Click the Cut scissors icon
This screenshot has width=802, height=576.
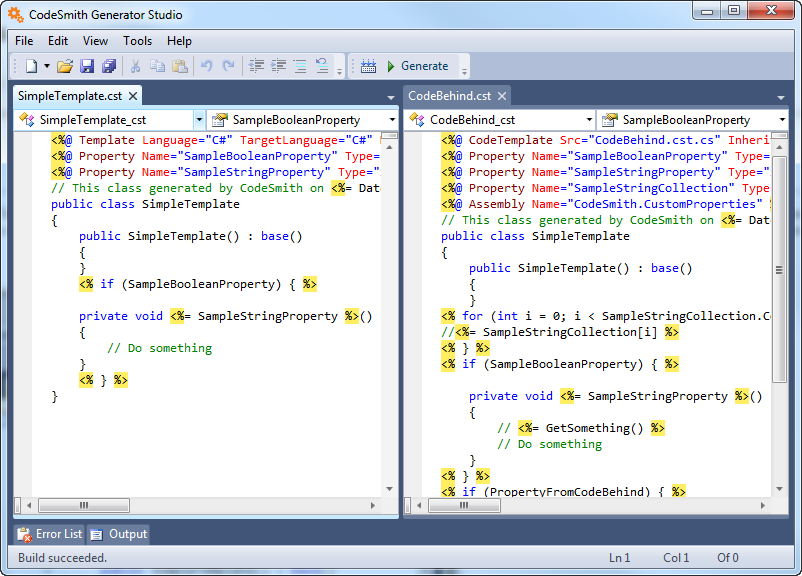coord(136,66)
